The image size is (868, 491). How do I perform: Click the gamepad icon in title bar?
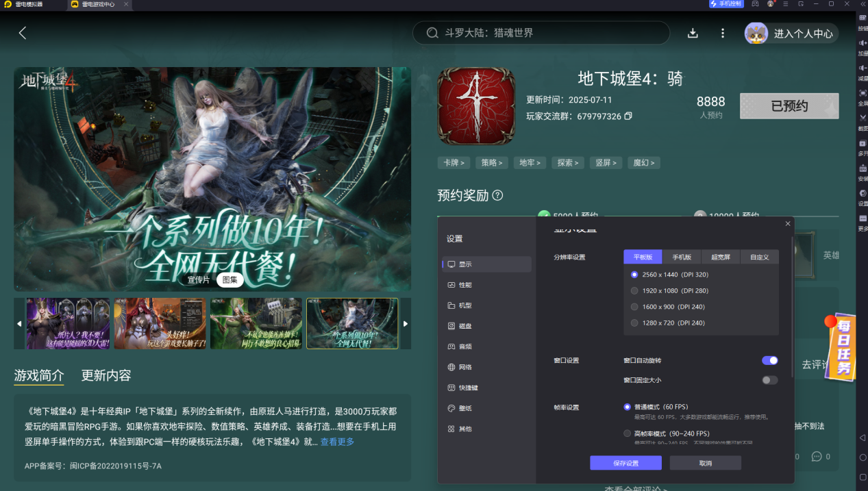pyautogui.click(x=755, y=4)
